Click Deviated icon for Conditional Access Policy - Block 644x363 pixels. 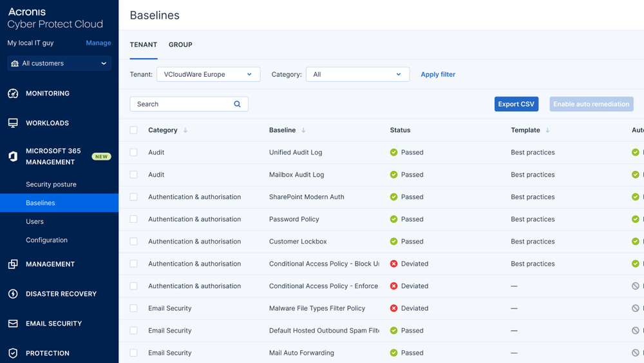coord(393,264)
